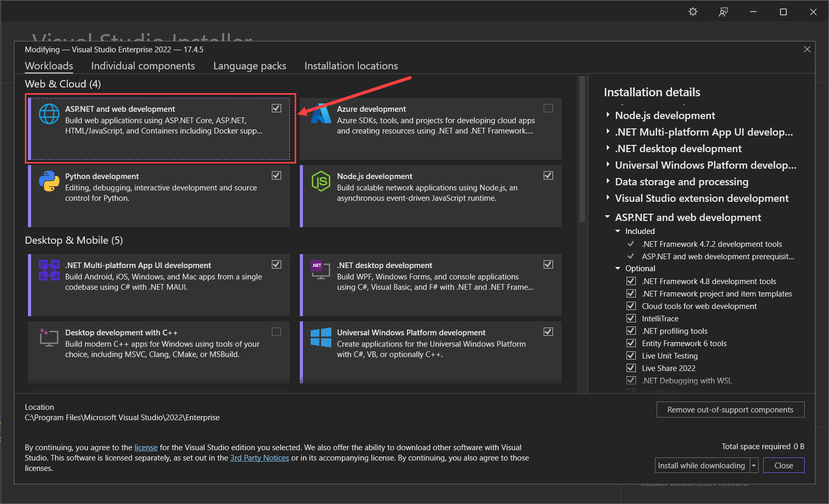Click the Total space required 0 B text
Viewport: 829px width, 504px height.
tap(763, 447)
